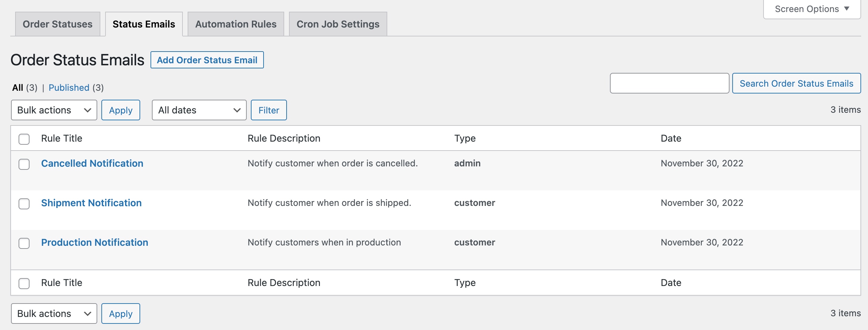The height and width of the screenshot is (330, 868).
Task: Apply the selected bulk action
Action: (x=121, y=110)
